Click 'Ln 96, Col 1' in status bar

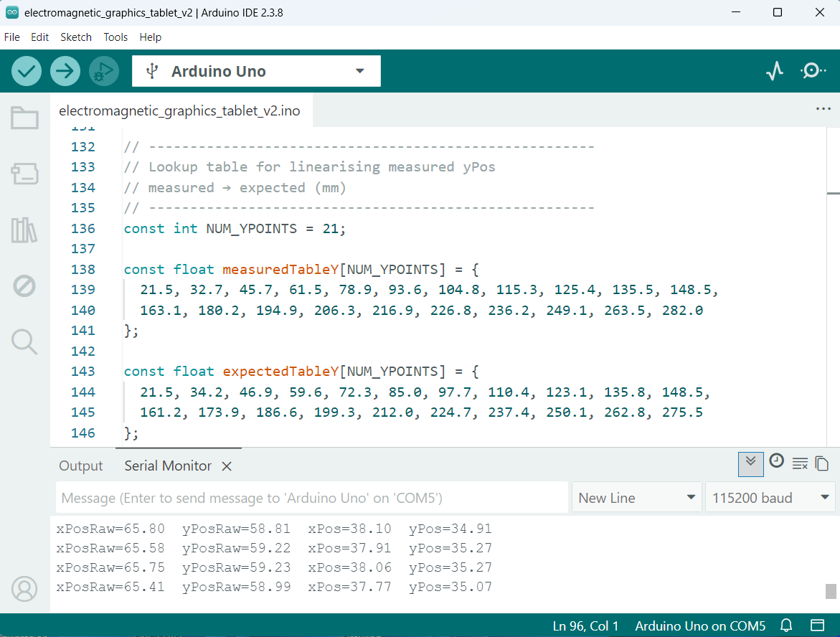tap(585, 626)
